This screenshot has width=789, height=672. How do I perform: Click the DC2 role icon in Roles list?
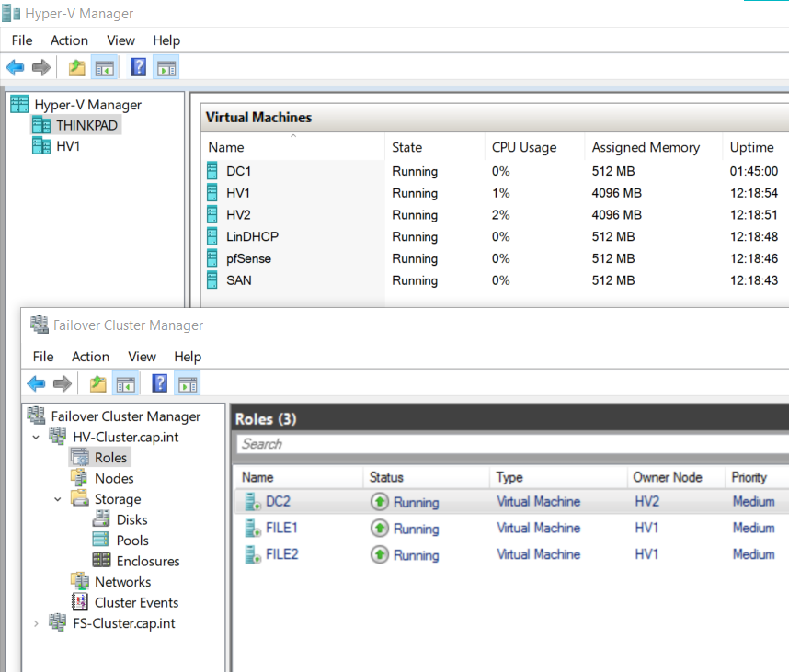[x=252, y=502]
